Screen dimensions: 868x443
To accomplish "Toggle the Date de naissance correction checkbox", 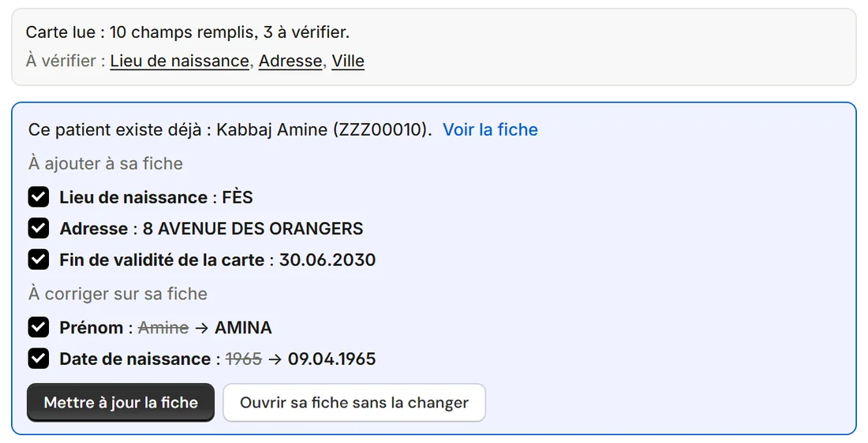I will [x=38, y=359].
